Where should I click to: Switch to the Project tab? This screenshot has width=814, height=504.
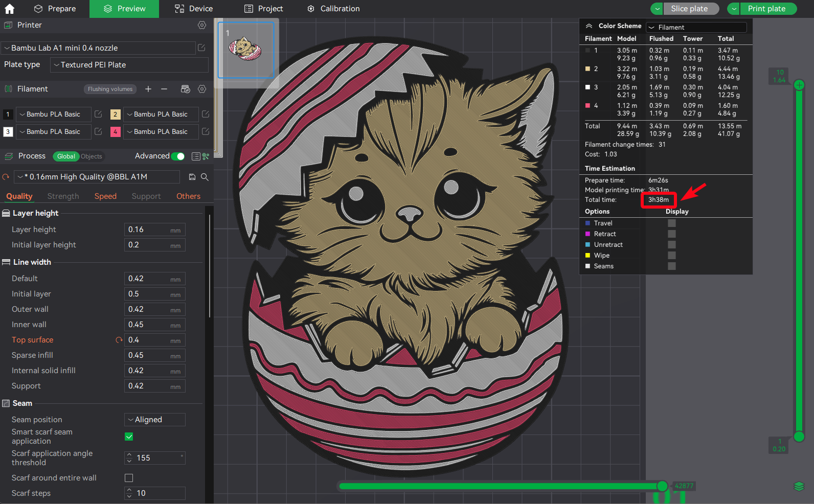click(x=264, y=9)
